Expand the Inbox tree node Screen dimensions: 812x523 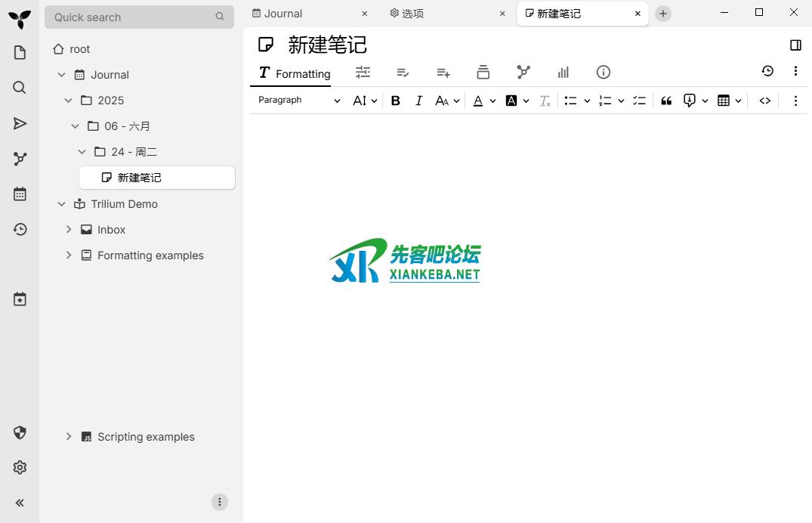(69, 230)
